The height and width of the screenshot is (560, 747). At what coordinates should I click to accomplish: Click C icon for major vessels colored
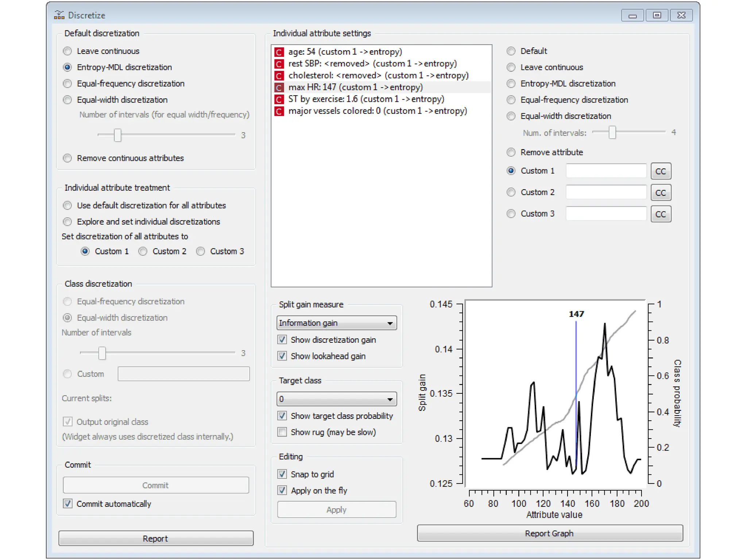click(279, 111)
